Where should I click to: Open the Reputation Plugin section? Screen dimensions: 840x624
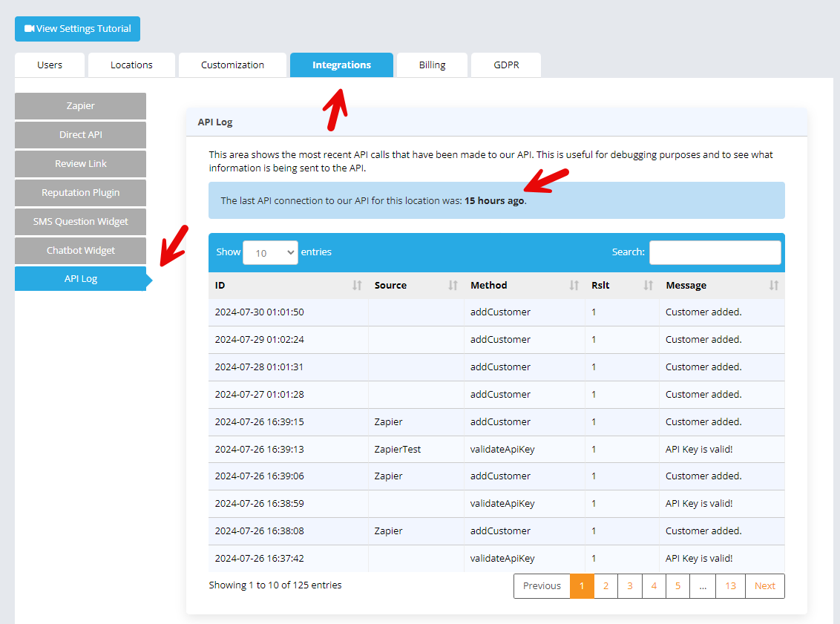click(x=80, y=193)
